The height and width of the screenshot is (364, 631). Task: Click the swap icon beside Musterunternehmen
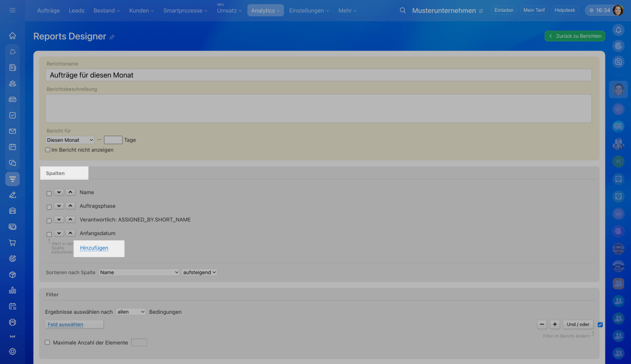click(481, 11)
